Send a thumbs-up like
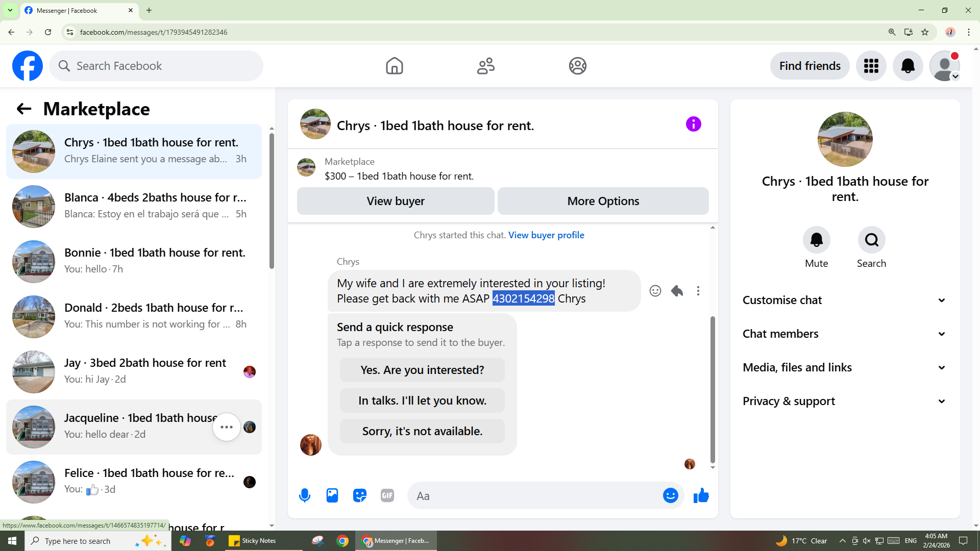Screen dimensions: 980x551 pyautogui.click(x=701, y=495)
